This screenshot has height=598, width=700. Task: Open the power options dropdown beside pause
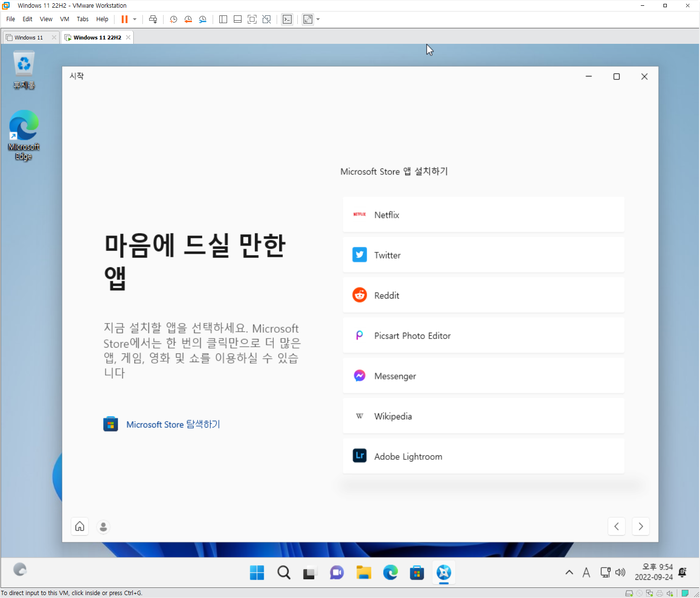coord(135,19)
